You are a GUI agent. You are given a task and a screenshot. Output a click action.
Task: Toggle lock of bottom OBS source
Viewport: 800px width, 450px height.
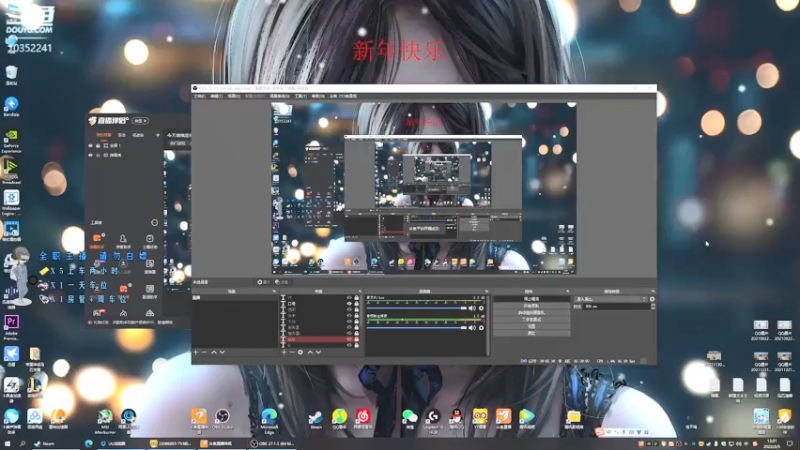tap(357, 345)
